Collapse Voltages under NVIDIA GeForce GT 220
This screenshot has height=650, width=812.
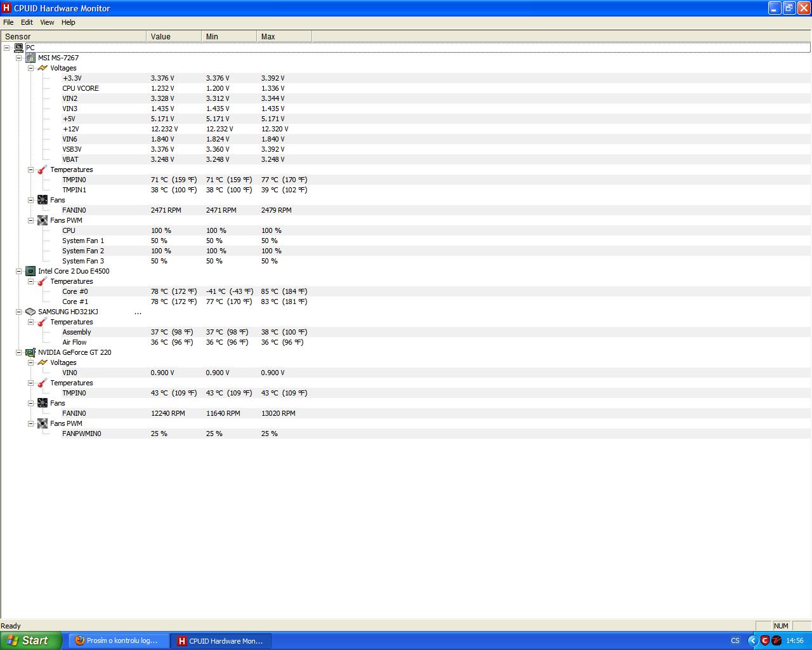coord(30,362)
